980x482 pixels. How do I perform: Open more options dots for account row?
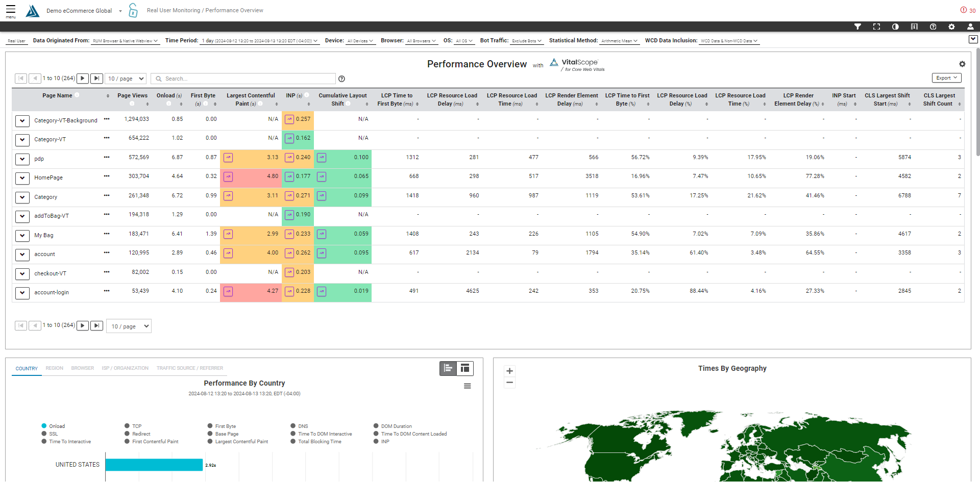point(107,252)
